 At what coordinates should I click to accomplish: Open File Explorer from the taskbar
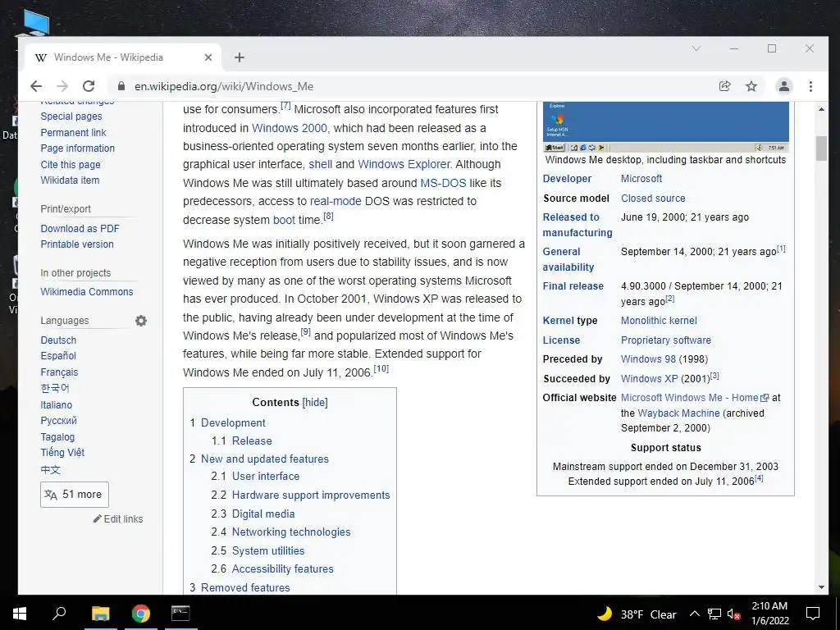100,614
